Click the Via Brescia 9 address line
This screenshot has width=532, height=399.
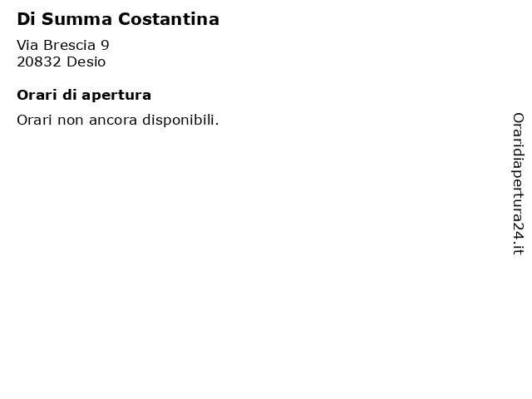63,45
